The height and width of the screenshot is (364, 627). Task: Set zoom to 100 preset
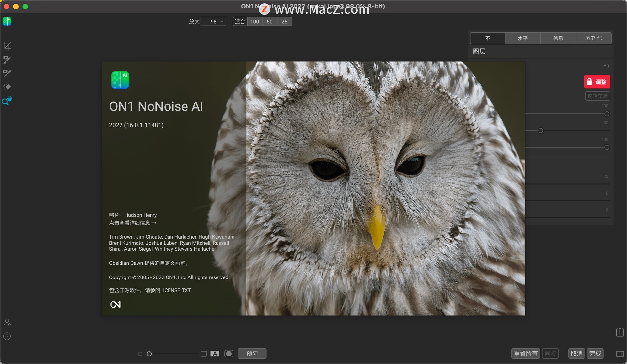[255, 22]
